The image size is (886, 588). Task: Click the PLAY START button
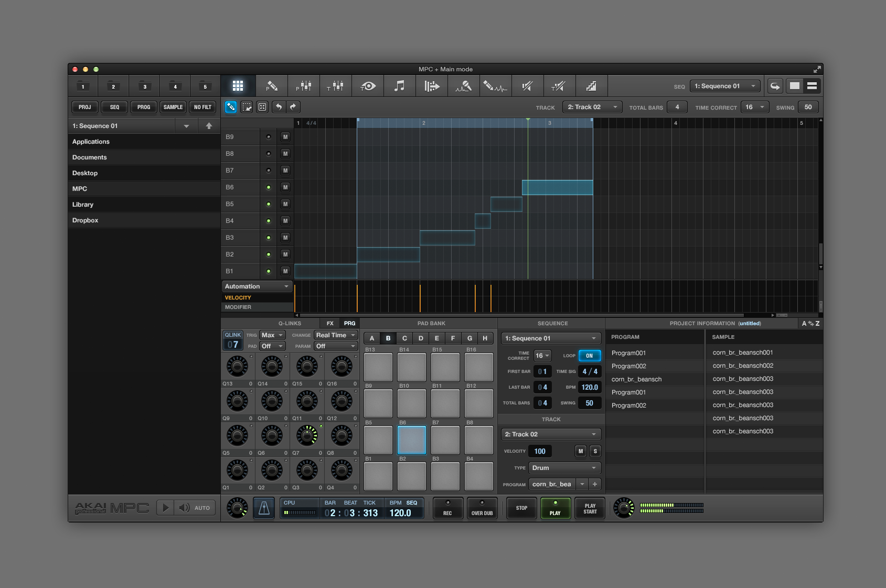[590, 508]
